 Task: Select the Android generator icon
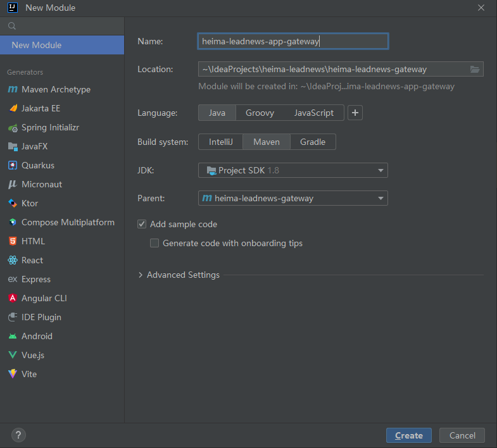coord(13,336)
